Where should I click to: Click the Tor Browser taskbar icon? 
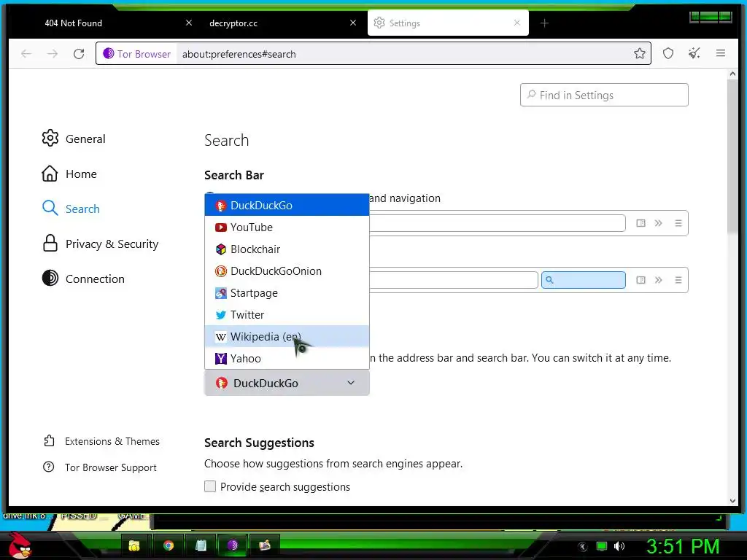(233, 545)
